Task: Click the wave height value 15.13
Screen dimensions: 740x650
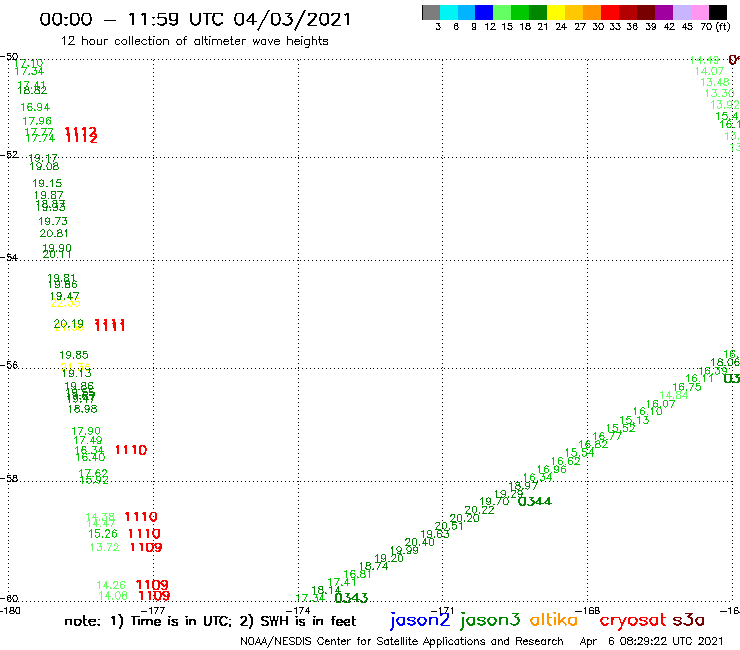Action: tap(634, 420)
